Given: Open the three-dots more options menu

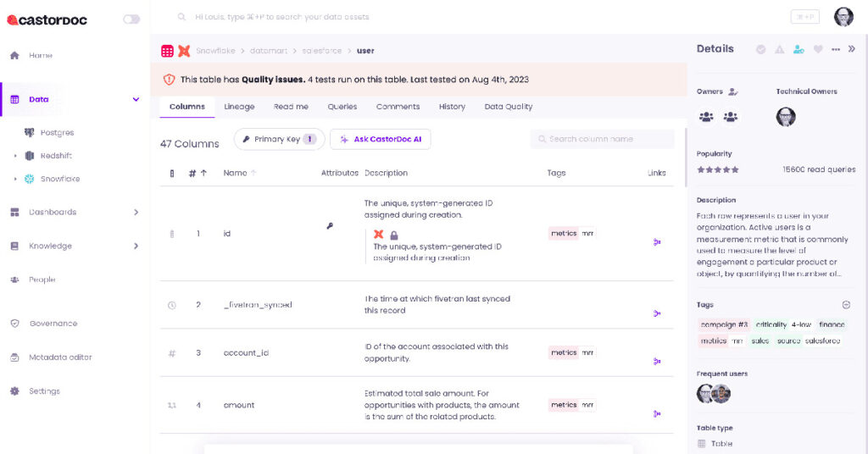Looking at the screenshot, I should point(836,49).
